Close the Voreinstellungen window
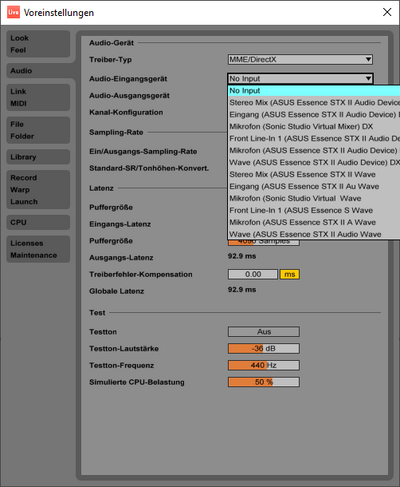Viewport: 400px width, 487px height. pyautogui.click(x=387, y=12)
